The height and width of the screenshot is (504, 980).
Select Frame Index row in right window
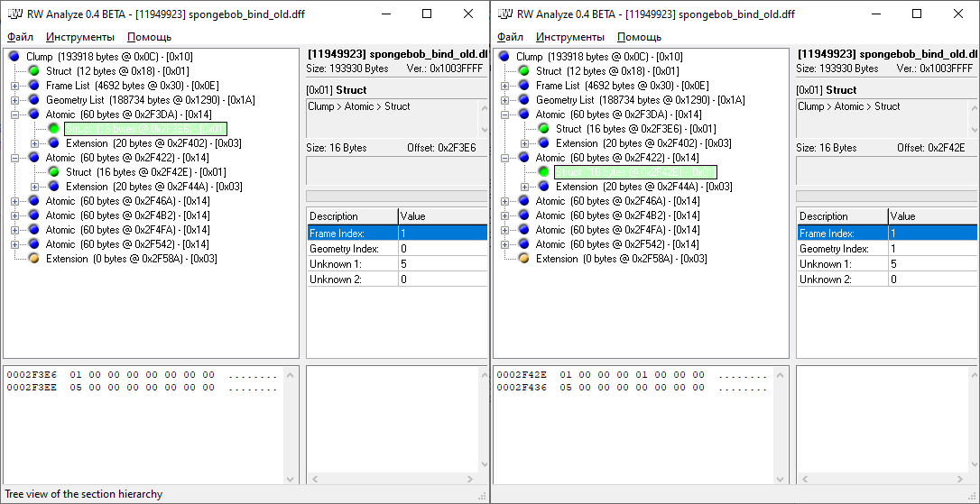[888, 233]
